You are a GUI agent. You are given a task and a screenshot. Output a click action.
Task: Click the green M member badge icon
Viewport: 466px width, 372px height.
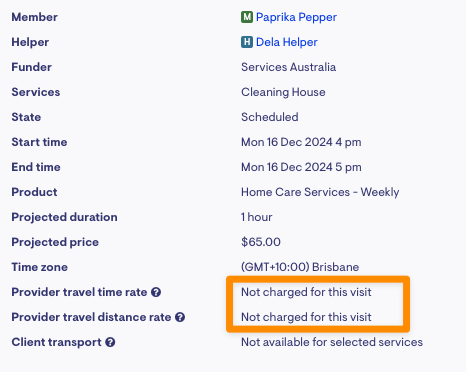click(247, 17)
